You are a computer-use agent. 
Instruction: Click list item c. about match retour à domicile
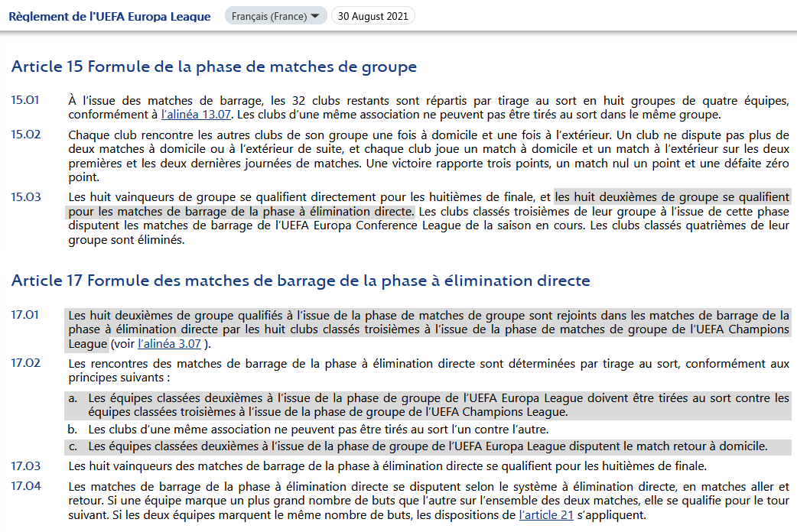[428, 446]
